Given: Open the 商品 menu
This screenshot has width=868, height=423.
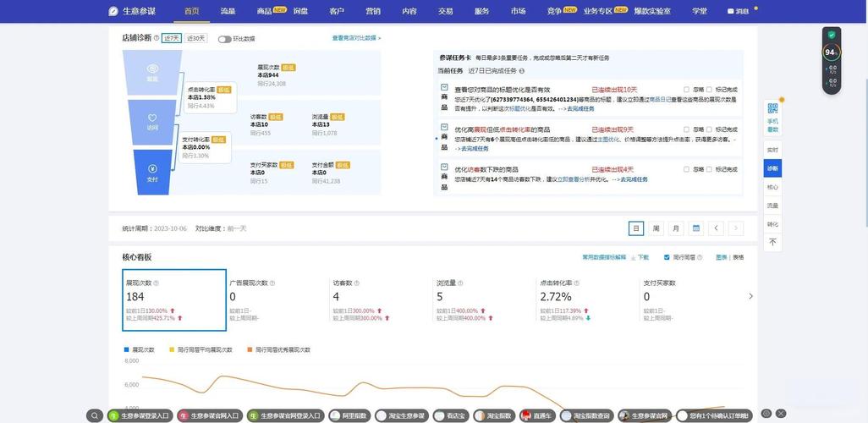Looking at the screenshot, I should 265,11.
